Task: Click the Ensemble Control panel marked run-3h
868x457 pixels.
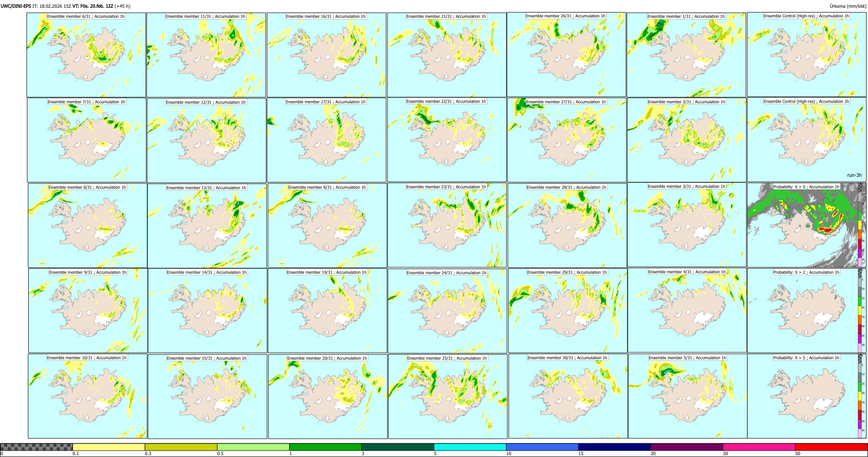Action: point(807,140)
